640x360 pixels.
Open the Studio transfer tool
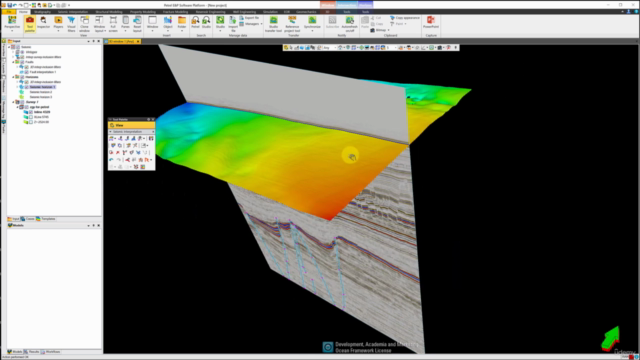pos(273,24)
